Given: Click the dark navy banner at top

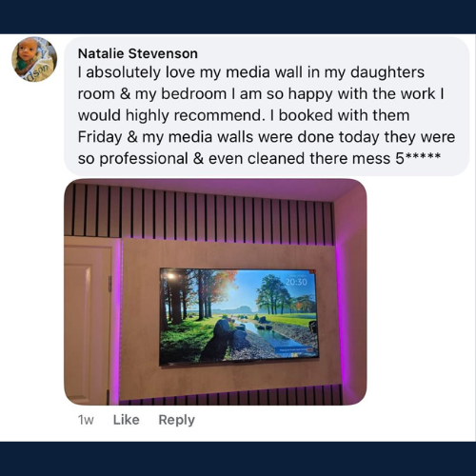Looking at the screenshot, I should point(238,17).
